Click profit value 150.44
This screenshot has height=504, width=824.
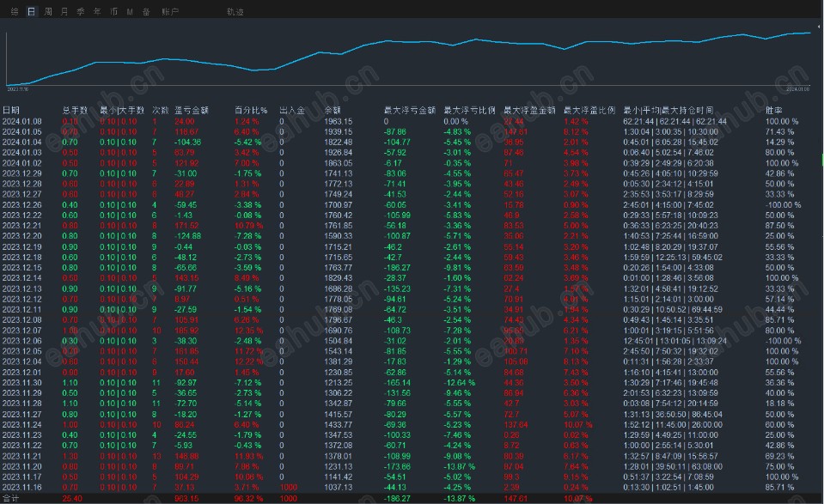coord(186,361)
